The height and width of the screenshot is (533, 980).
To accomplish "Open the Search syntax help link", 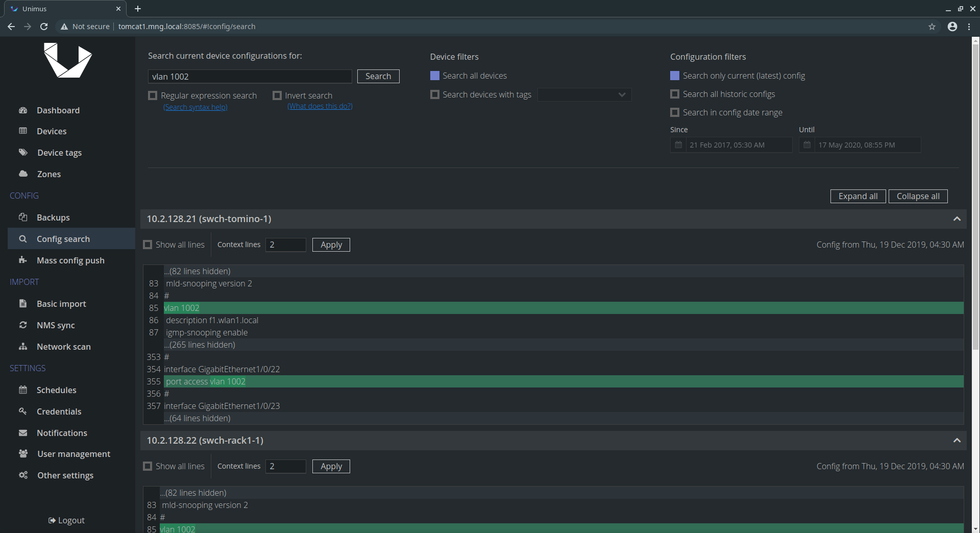I will (x=195, y=107).
